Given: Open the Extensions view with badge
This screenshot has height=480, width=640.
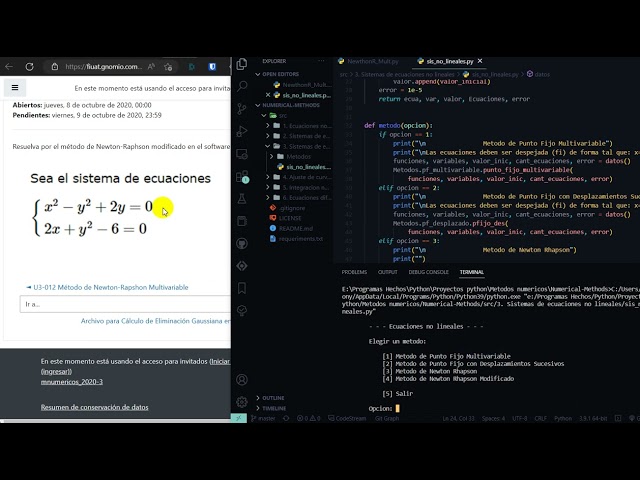Looking at the screenshot, I should pyautogui.click(x=242, y=177).
